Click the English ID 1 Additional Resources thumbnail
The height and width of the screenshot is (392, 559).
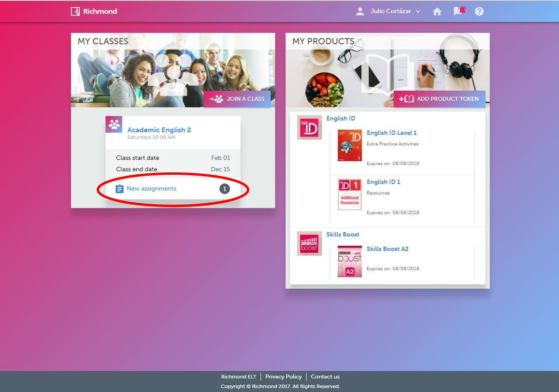tap(350, 195)
